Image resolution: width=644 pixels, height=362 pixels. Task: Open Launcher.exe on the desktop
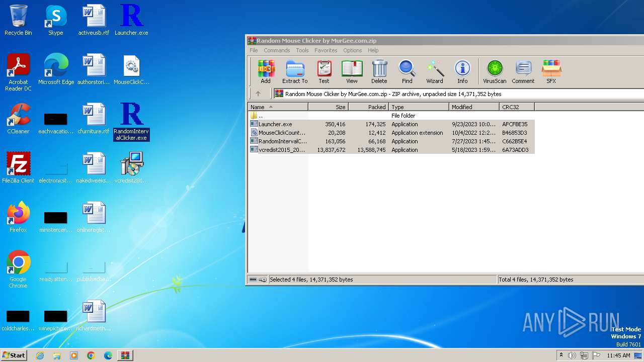point(131,20)
